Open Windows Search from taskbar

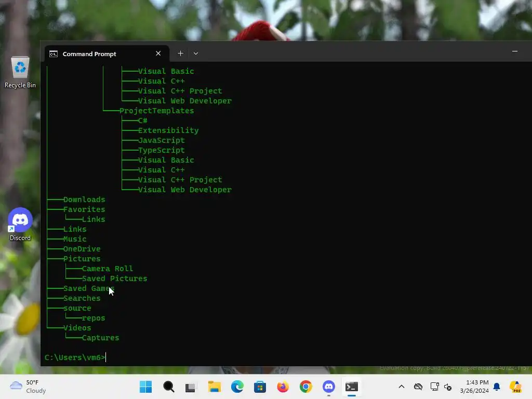tap(169, 387)
